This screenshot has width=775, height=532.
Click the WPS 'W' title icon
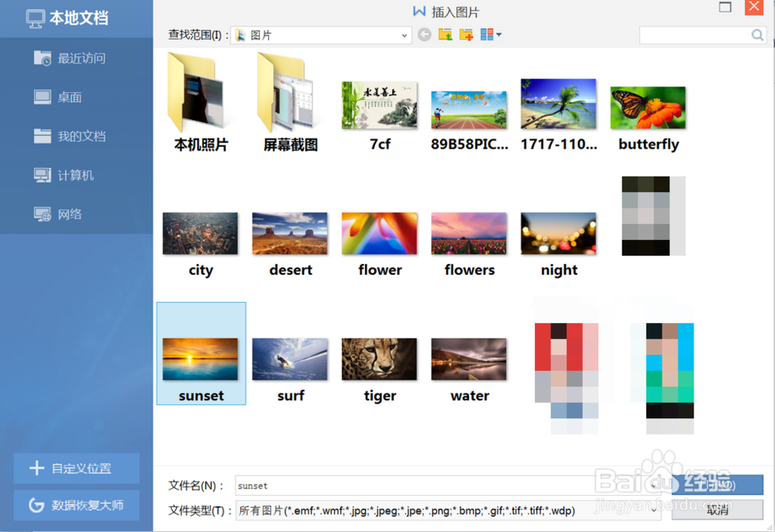(419, 12)
